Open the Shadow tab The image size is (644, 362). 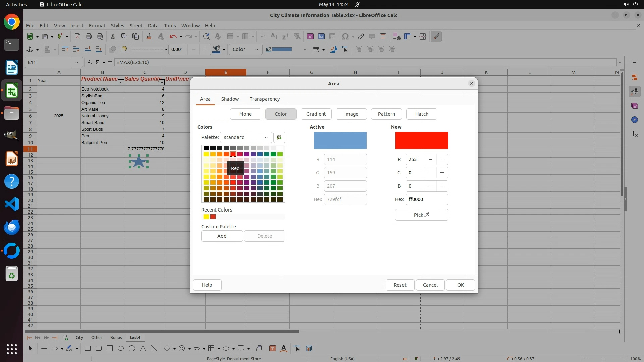point(230,99)
